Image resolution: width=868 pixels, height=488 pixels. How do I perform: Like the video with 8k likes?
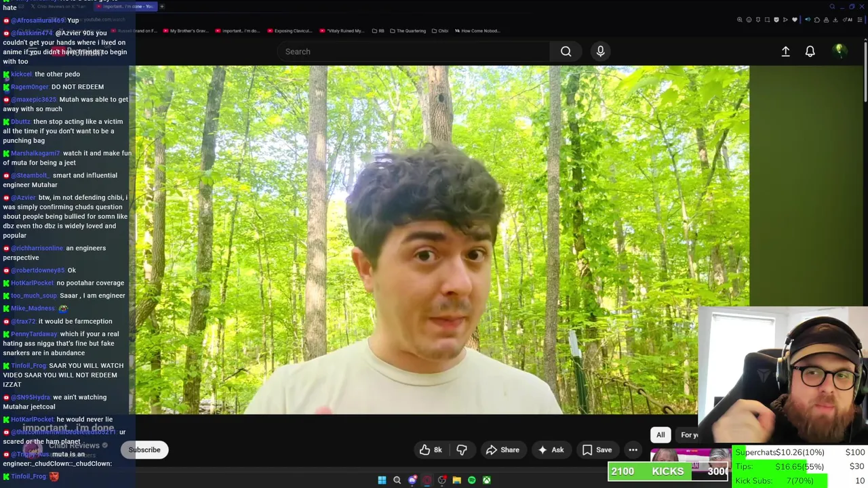[x=431, y=450]
